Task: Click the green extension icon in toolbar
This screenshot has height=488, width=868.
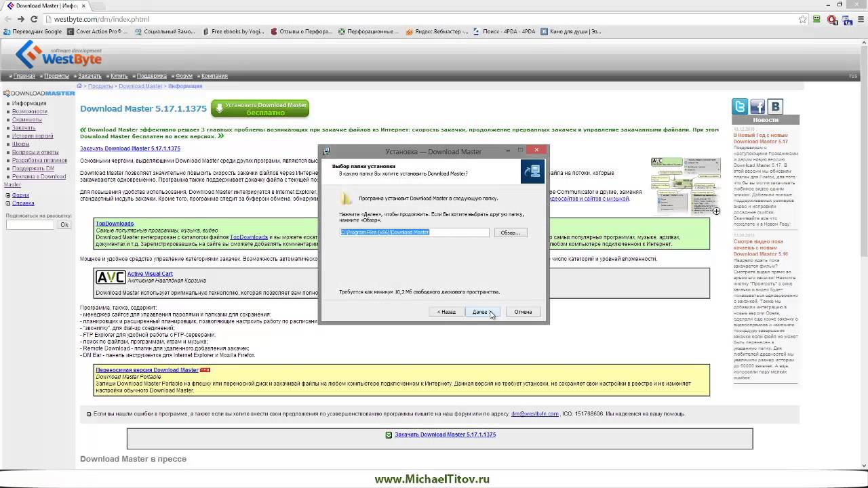Action: tap(817, 19)
